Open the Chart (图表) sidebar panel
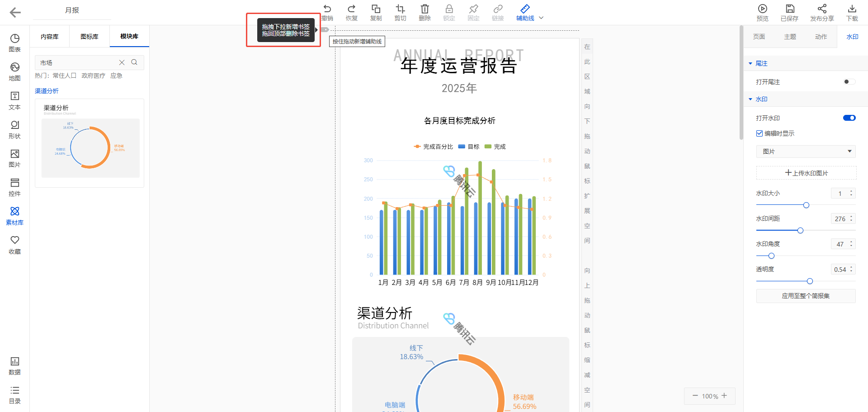The width and height of the screenshot is (868, 412). 15,43
